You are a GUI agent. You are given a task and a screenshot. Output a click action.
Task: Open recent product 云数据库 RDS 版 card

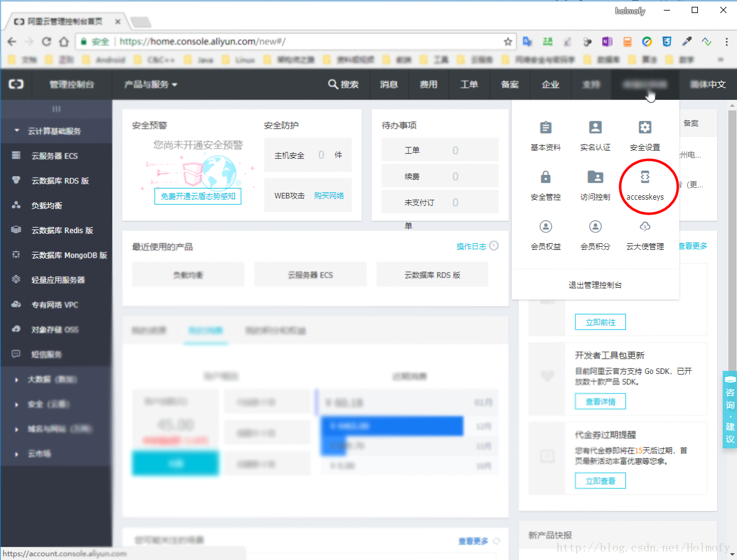[432, 275]
